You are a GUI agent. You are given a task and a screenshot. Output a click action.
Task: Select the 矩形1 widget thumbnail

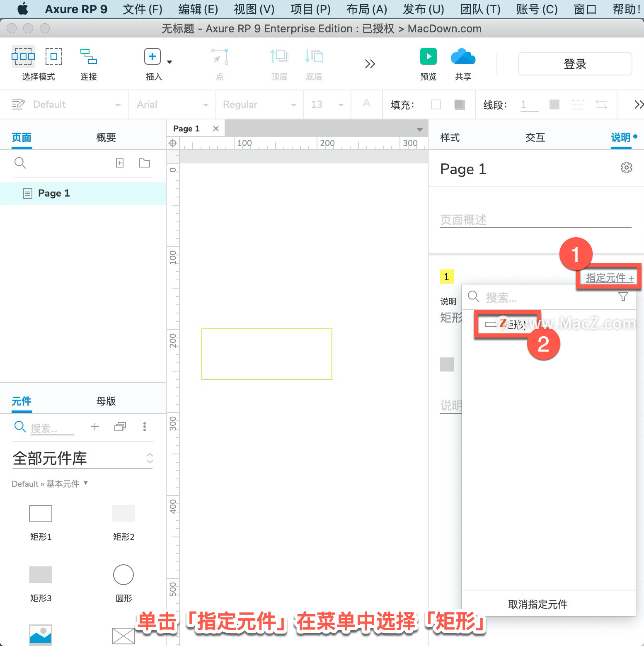pyautogui.click(x=41, y=513)
